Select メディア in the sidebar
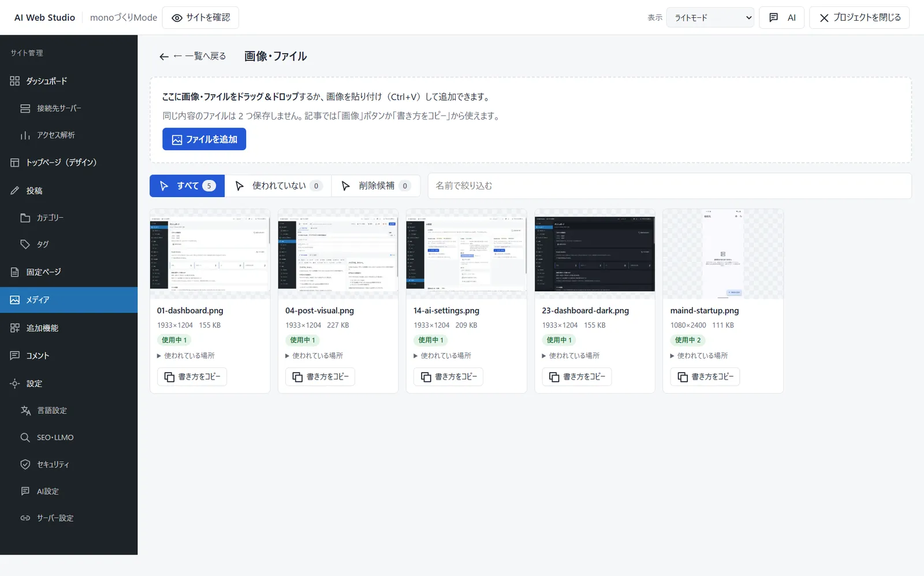This screenshot has width=924, height=576. (x=69, y=300)
